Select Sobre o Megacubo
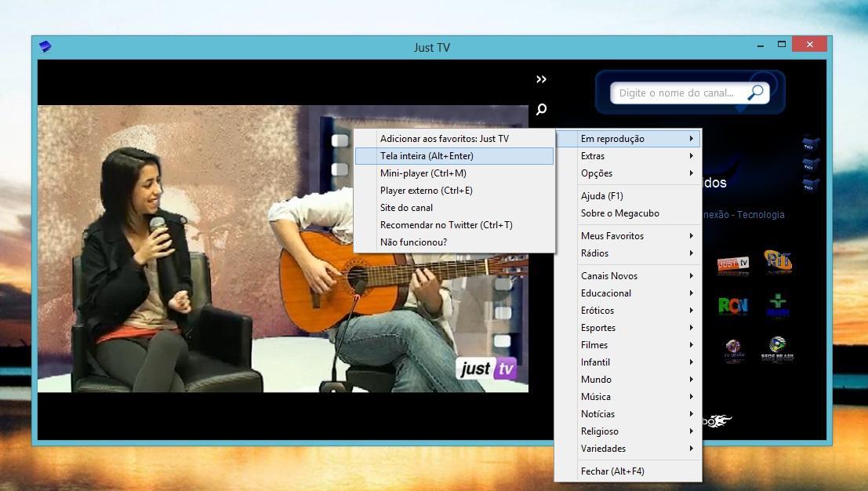This screenshot has height=491, width=868. (x=628, y=213)
